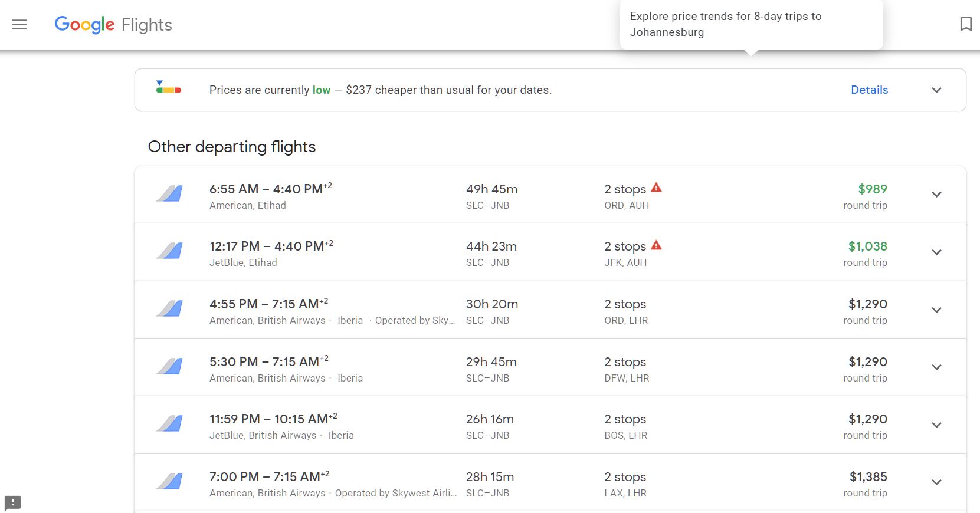Open the price Details link

click(x=869, y=90)
